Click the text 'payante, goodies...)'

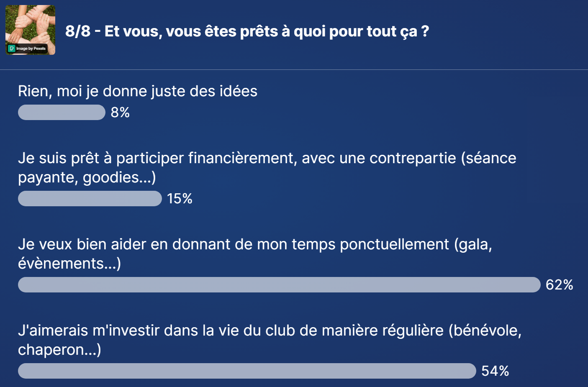(x=87, y=177)
